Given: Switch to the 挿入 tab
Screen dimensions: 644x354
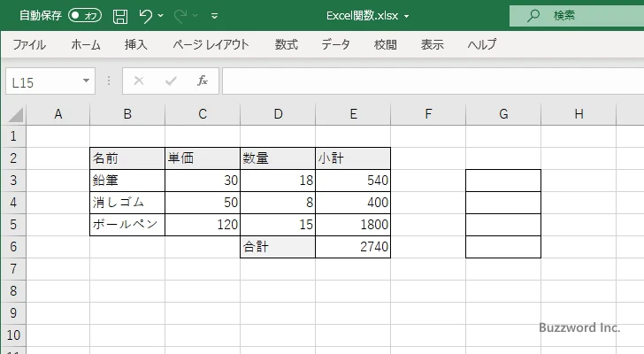Looking at the screenshot, I should (136, 44).
